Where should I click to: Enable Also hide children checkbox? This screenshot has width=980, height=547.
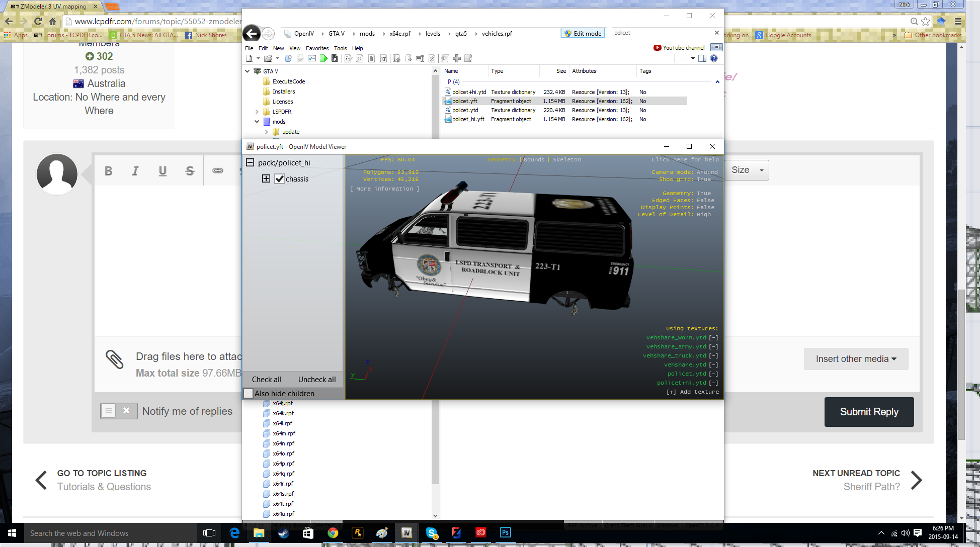(x=249, y=394)
